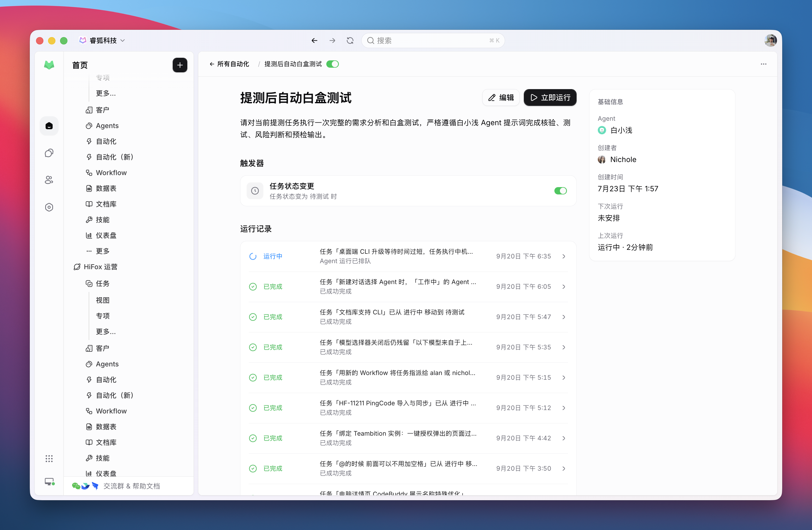Expand the 6:35 running record chevron

click(564, 256)
